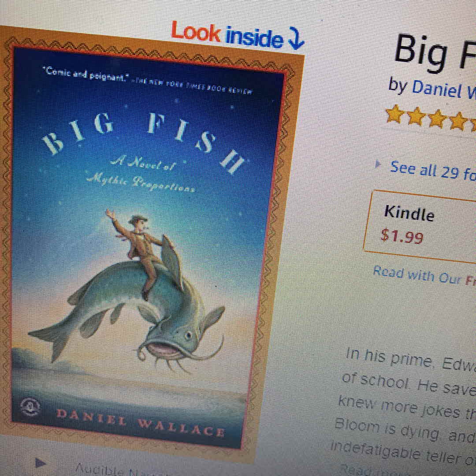
Task: Click the third gold rating star
Action: 438,119
